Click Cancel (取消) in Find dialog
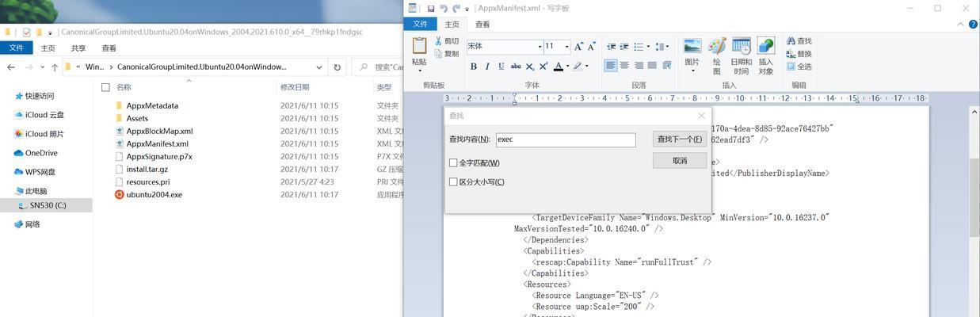980x317 pixels. [x=680, y=160]
